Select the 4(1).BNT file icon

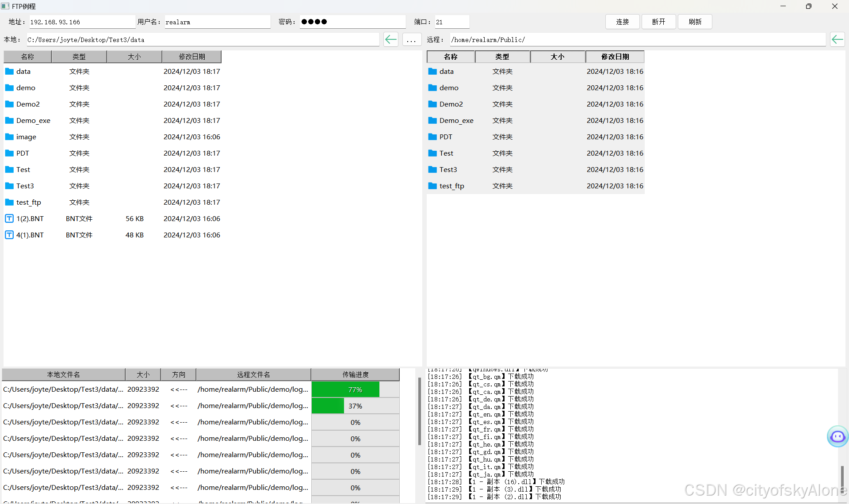coord(9,235)
